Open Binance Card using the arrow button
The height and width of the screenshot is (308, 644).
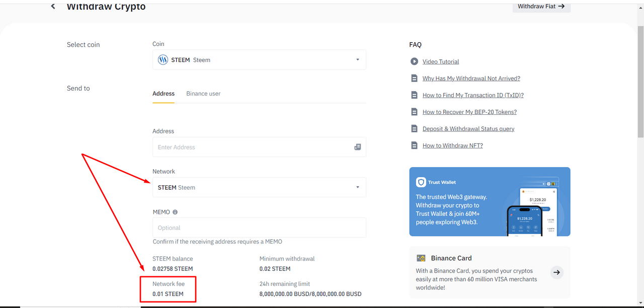556,272
